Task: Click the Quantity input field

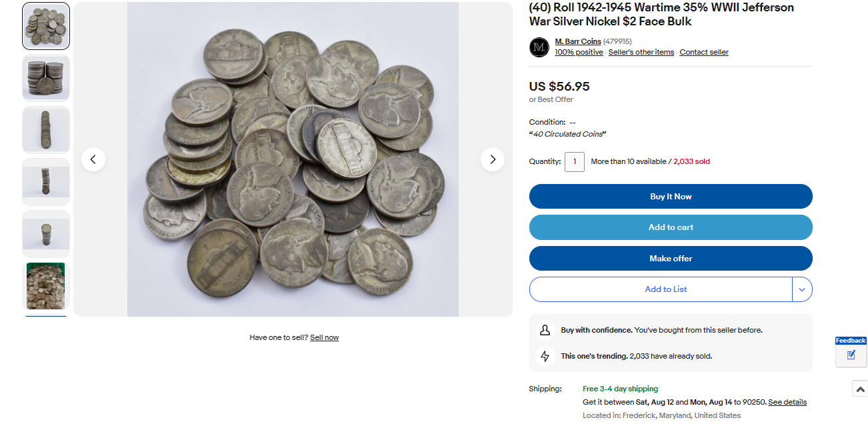Action: click(574, 161)
